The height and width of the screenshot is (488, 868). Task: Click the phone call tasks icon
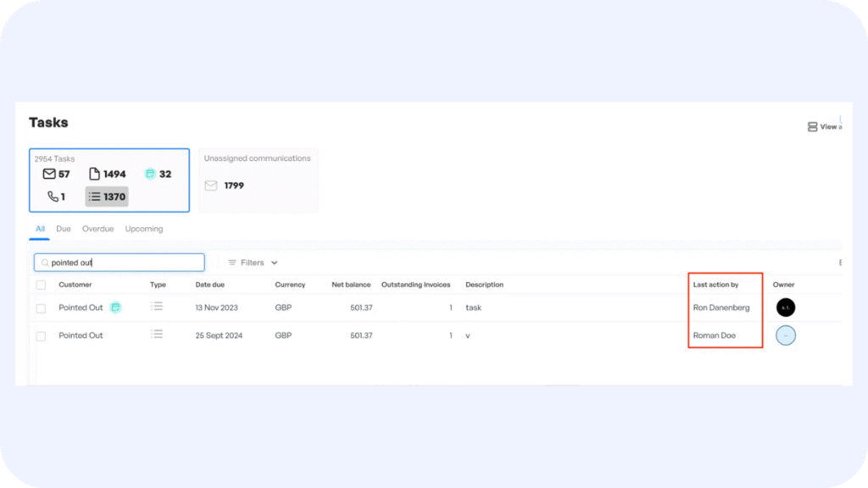pos(53,197)
